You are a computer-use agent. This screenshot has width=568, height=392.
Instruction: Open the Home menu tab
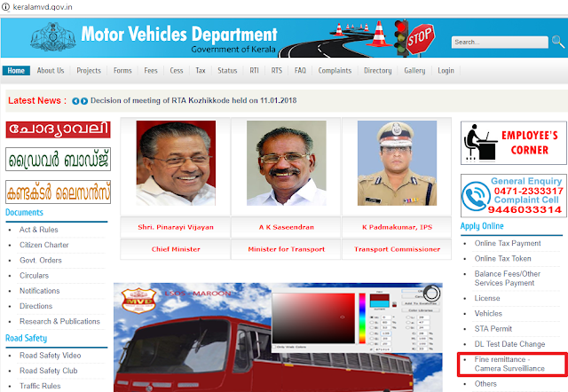point(16,71)
